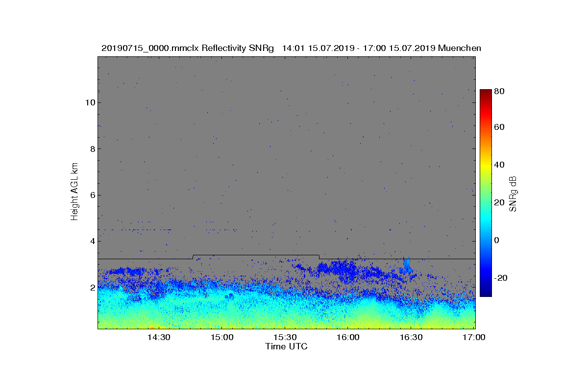Click the 16:30 time tick label

[x=412, y=337]
